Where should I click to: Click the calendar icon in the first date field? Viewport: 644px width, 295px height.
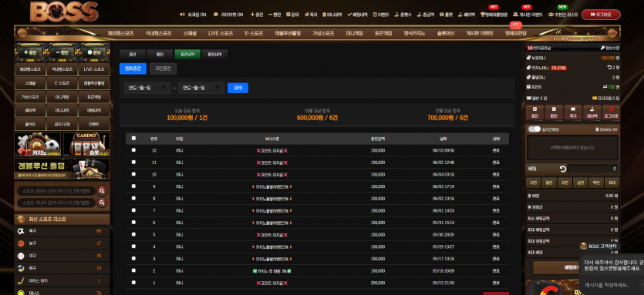tap(164, 88)
